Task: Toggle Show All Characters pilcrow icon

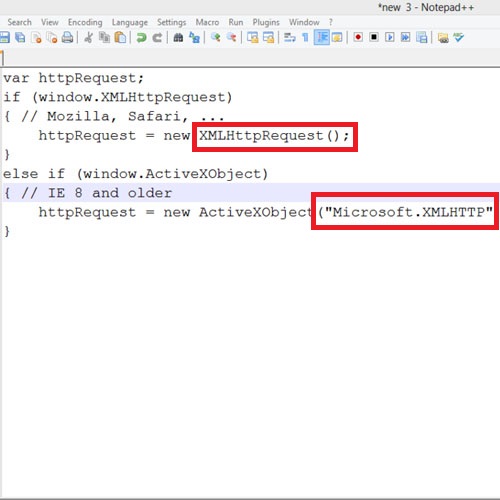Action: [x=305, y=37]
